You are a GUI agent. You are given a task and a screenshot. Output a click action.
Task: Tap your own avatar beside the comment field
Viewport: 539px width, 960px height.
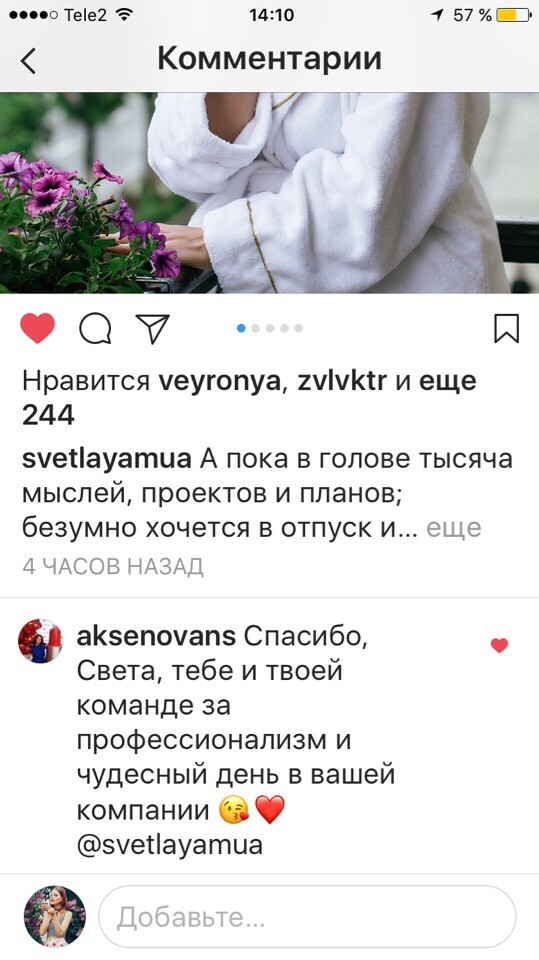(55, 917)
